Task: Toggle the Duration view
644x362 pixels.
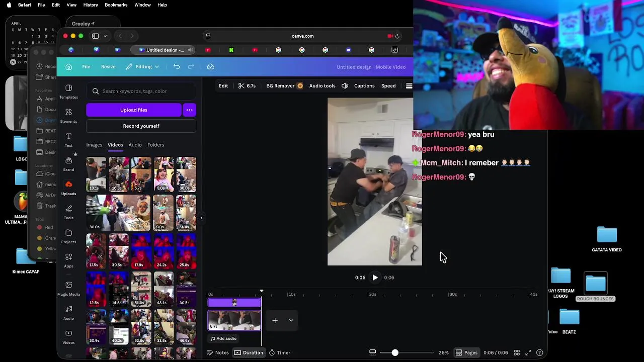Action: coord(249,353)
